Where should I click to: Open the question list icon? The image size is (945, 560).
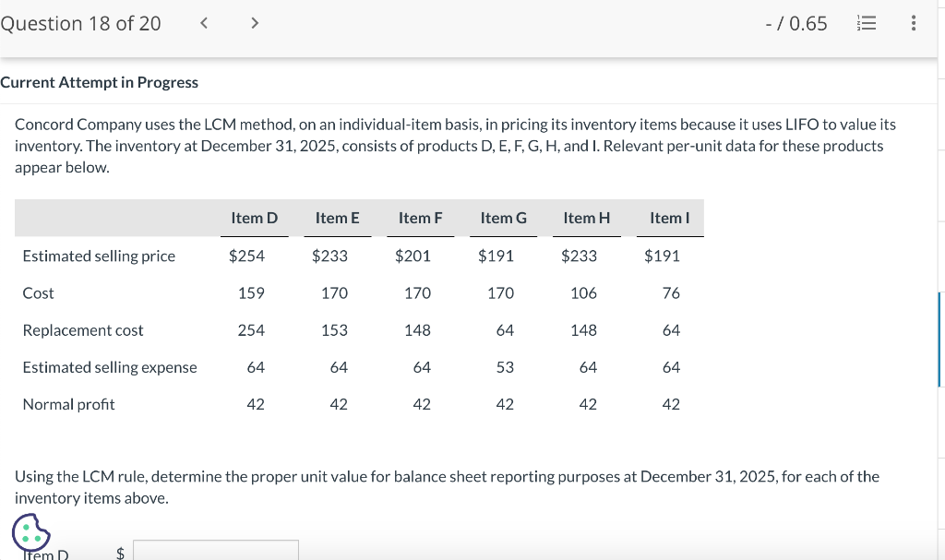[866, 23]
